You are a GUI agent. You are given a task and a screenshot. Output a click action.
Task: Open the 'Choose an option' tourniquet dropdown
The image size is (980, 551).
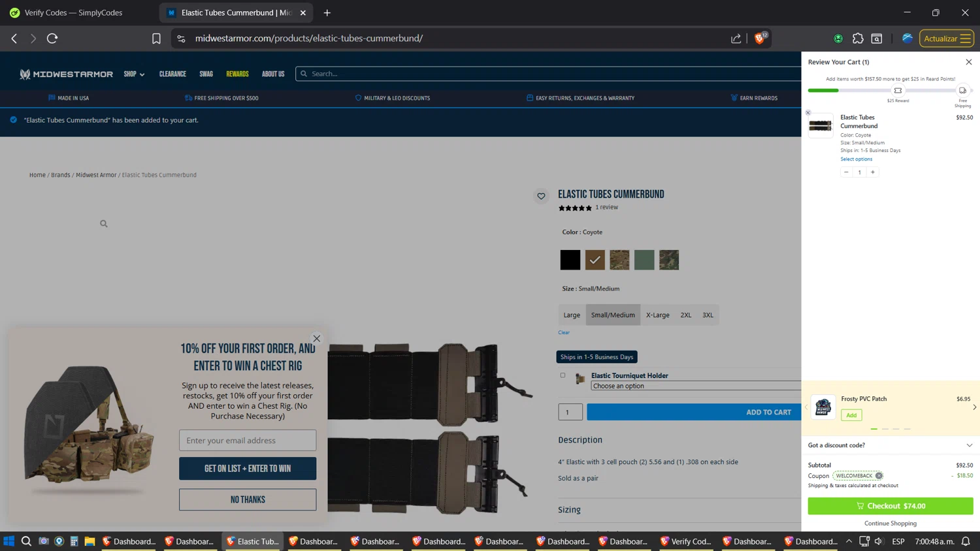(x=696, y=386)
